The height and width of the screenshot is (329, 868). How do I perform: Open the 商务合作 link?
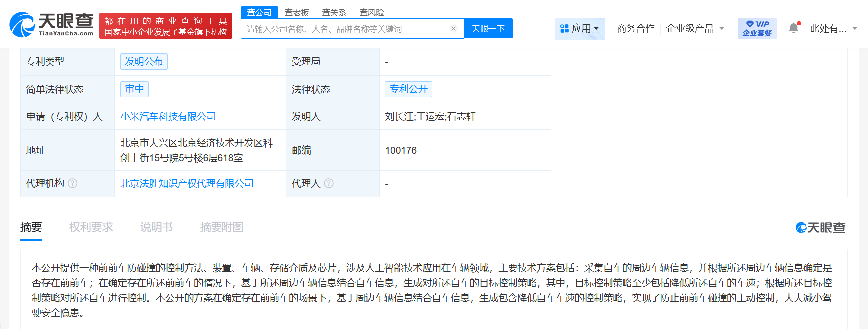[636, 28]
